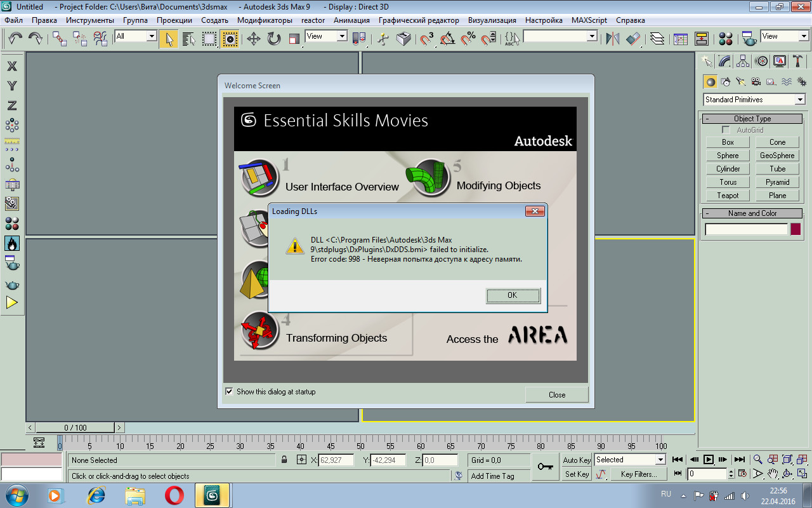Click the 0 / 100 time slider

(75, 428)
